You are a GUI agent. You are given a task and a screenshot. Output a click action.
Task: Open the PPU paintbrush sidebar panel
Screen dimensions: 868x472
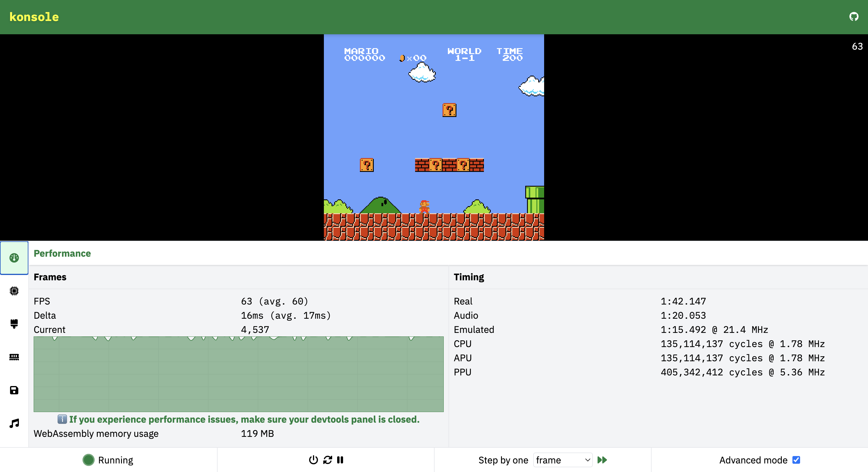pyautogui.click(x=14, y=324)
